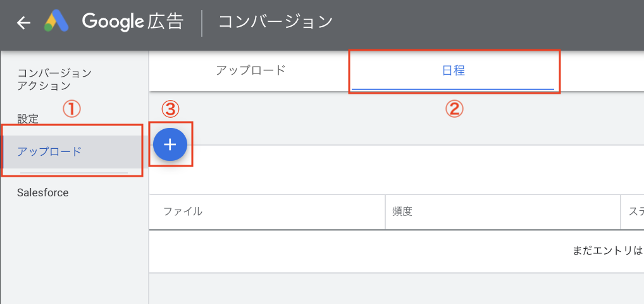
Task: Click the Google Ads logo icon
Action: (x=57, y=23)
